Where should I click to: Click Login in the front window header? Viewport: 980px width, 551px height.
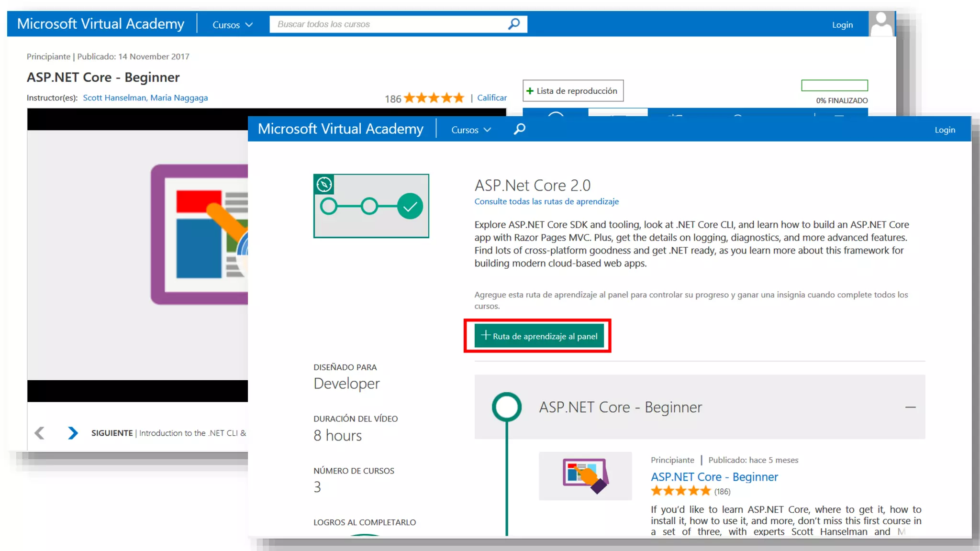945,130
